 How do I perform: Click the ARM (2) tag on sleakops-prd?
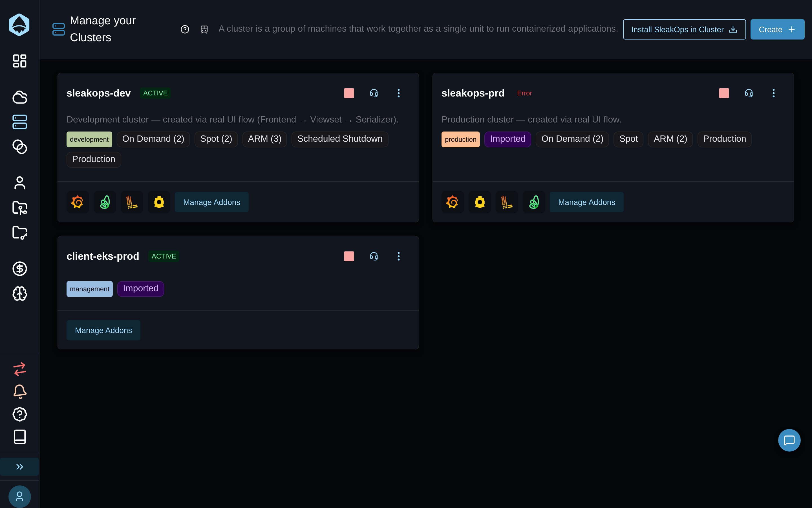tap(670, 139)
